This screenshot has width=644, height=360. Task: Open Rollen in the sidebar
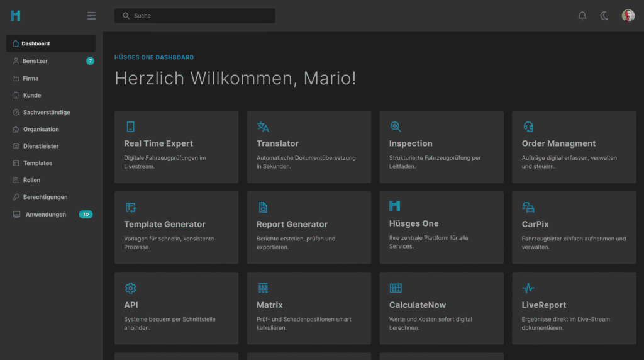(x=50, y=180)
